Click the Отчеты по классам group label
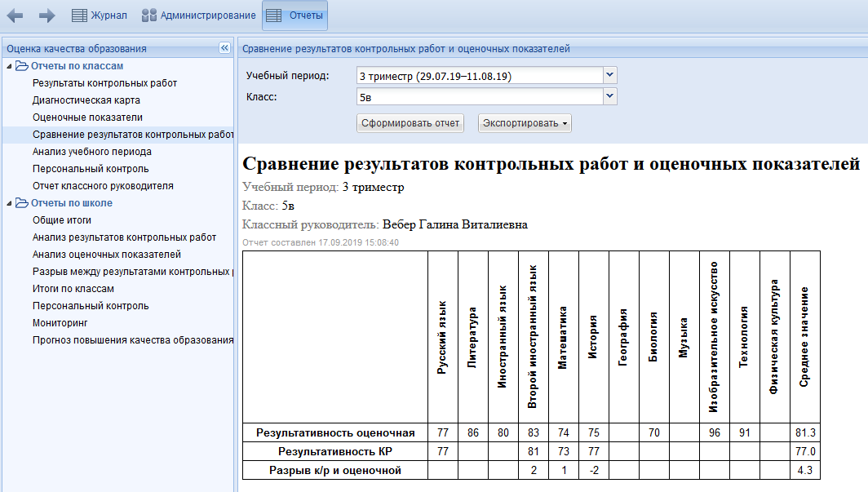Viewport: 868px width, 492px height. [77, 66]
